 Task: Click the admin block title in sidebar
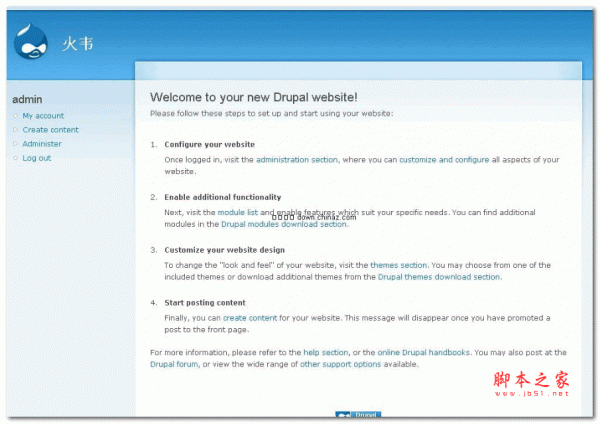(x=27, y=99)
